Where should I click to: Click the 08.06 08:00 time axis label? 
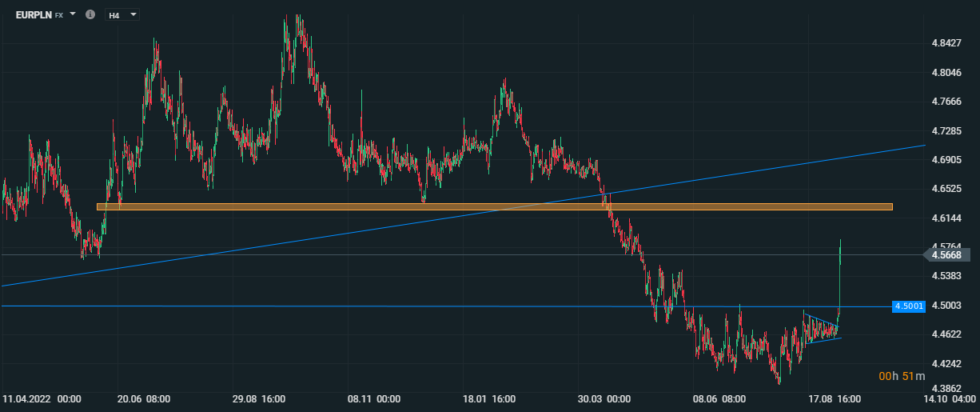719,398
